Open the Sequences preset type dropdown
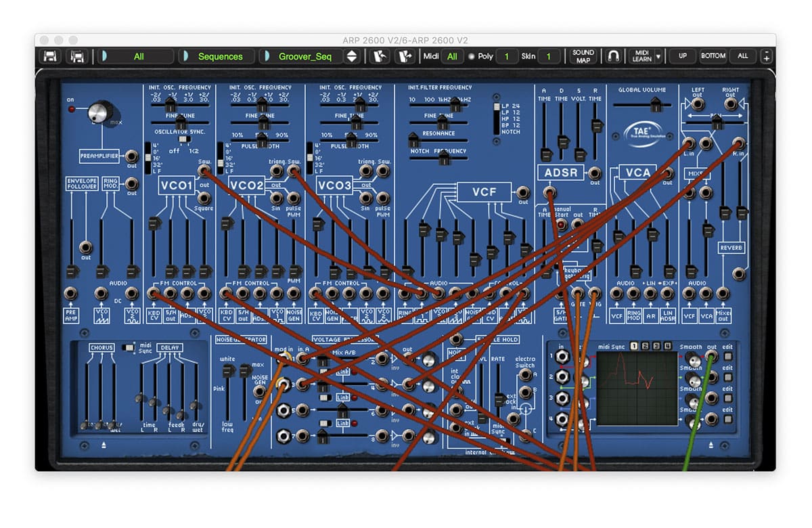This screenshot has height=528, width=812. coord(217,57)
